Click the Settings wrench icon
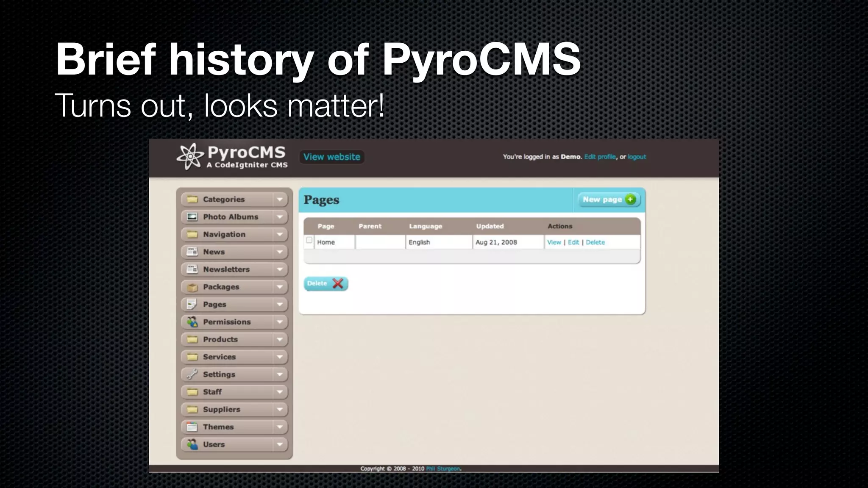Image resolution: width=868 pixels, height=488 pixels. pos(192,374)
